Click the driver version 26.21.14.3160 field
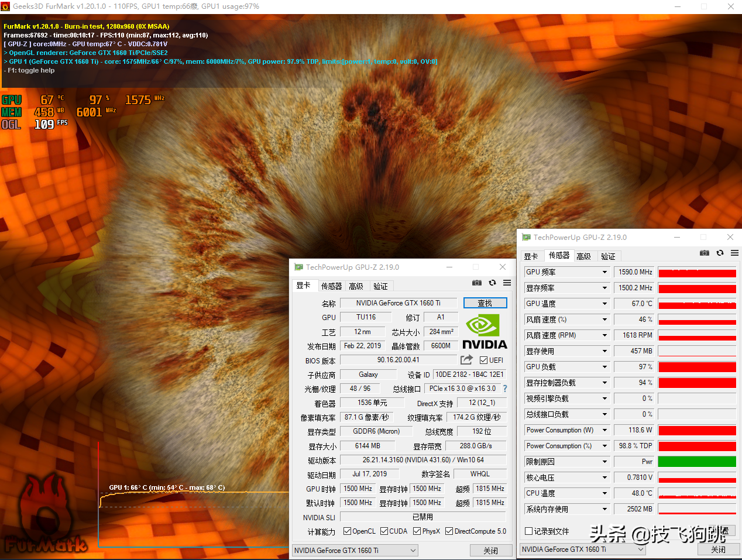The width and height of the screenshot is (742, 560). [423, 460]
